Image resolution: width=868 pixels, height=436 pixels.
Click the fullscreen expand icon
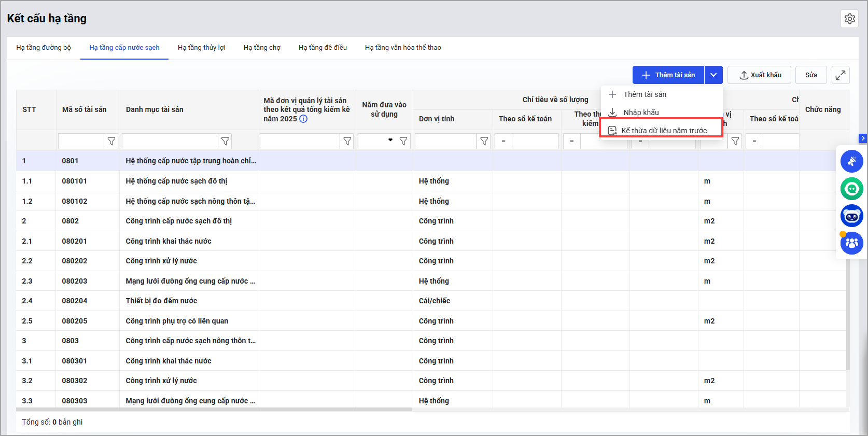[x=841, y=75]
